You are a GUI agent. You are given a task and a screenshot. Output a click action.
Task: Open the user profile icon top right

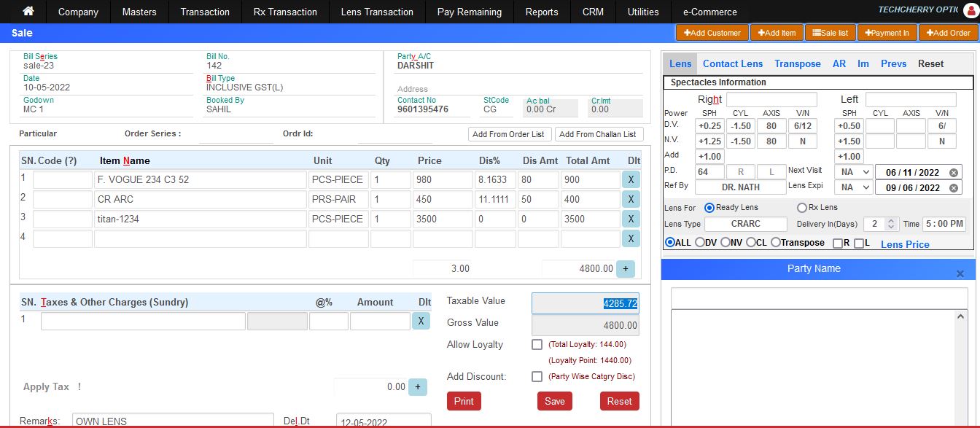[x=970, y=12]
